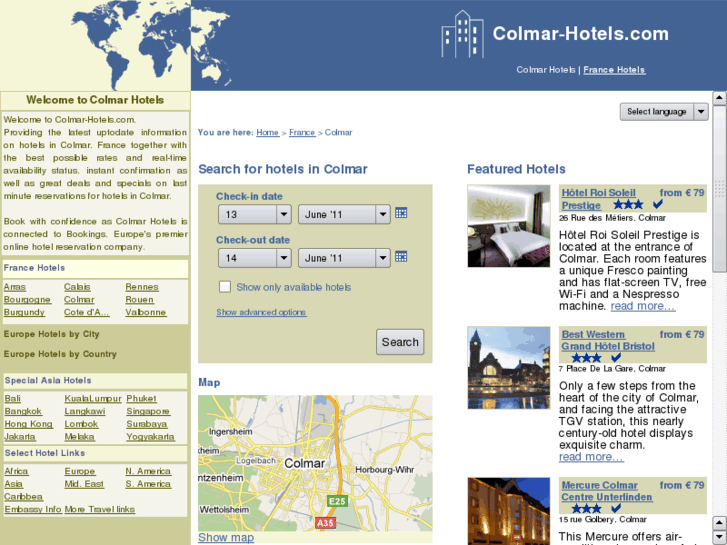
Task: Open the KualaLumpur hotels link
Action: point(93,398)
